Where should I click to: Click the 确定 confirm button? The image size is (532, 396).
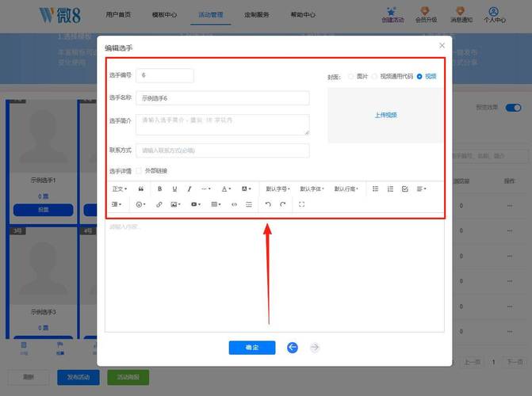tap(251, 347)
